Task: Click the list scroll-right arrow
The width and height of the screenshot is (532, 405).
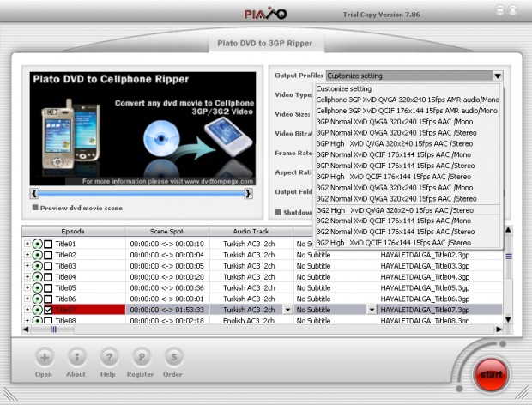Action: [x=499, y=329]
